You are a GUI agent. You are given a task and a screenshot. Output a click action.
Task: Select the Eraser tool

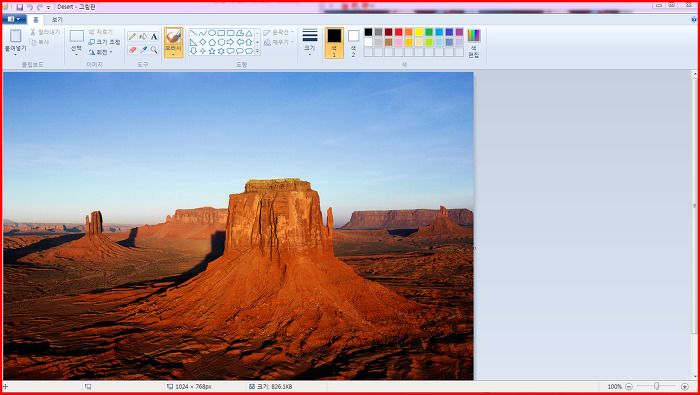[133, 50]
